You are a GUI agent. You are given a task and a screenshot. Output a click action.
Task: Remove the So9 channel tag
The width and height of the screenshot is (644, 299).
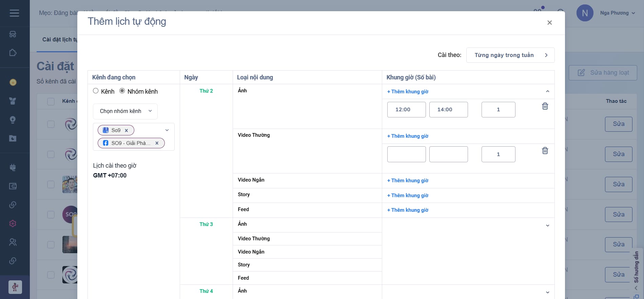(x=126, y=130)
